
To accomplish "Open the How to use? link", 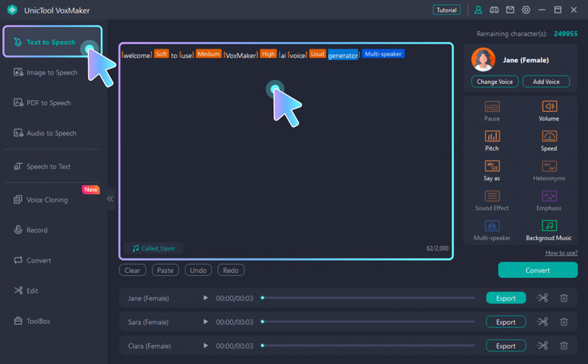I will pos(561,253).
